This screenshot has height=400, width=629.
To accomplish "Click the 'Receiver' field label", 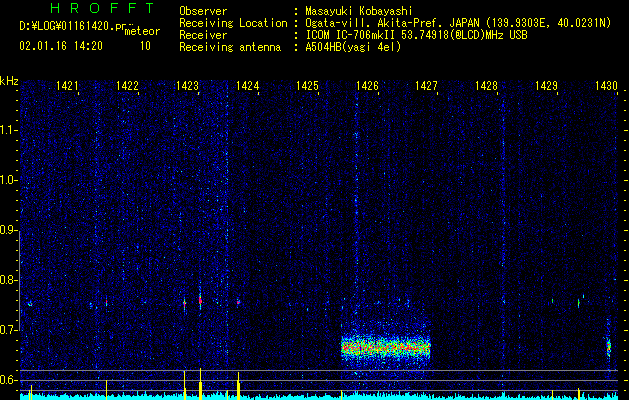I will (x=203, y=35).
